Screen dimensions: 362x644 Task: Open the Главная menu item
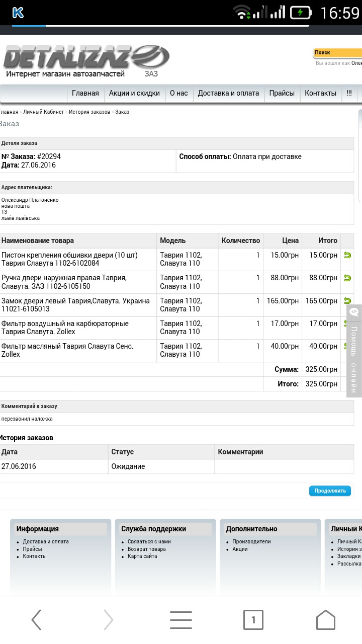click(85, 93)
